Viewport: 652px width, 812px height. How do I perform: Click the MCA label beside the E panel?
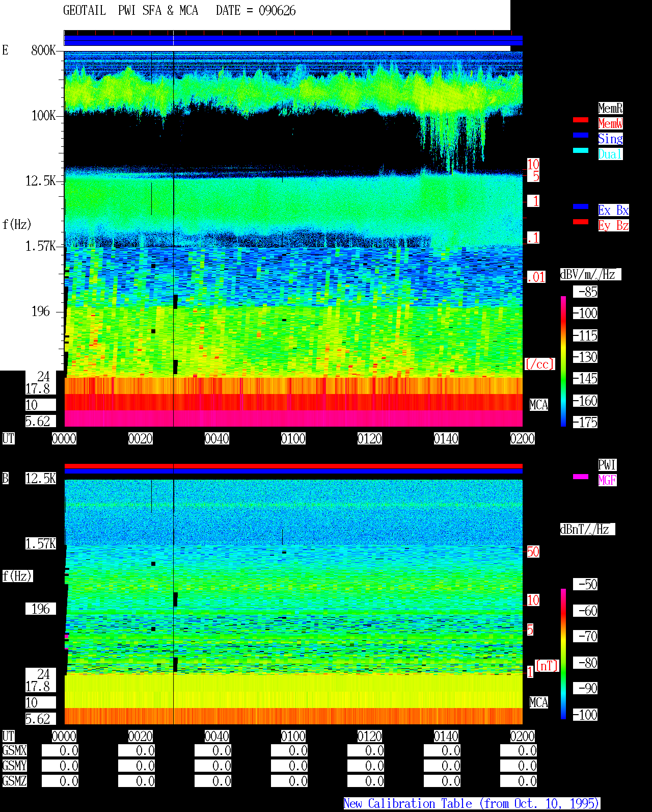538,405
